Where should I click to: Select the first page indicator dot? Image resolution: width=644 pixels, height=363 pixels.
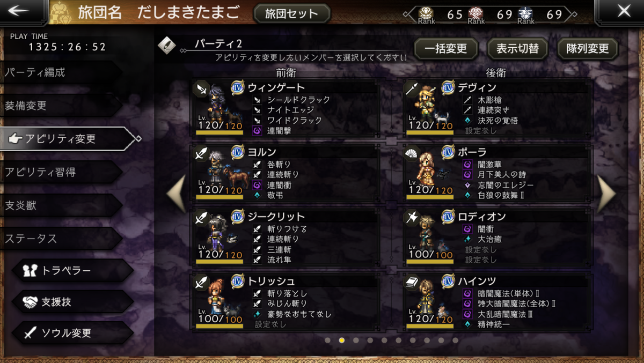click(x=327, y=340)
